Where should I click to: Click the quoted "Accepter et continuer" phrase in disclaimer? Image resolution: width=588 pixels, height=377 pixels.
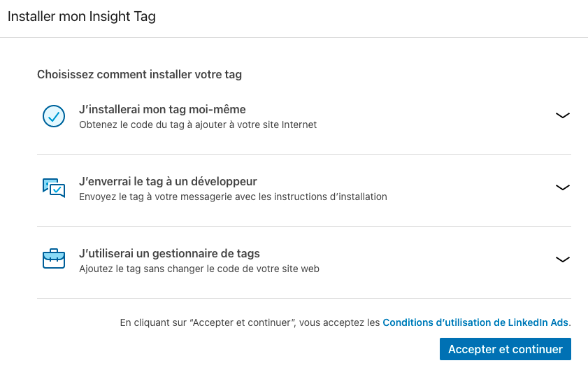point(244,323)
